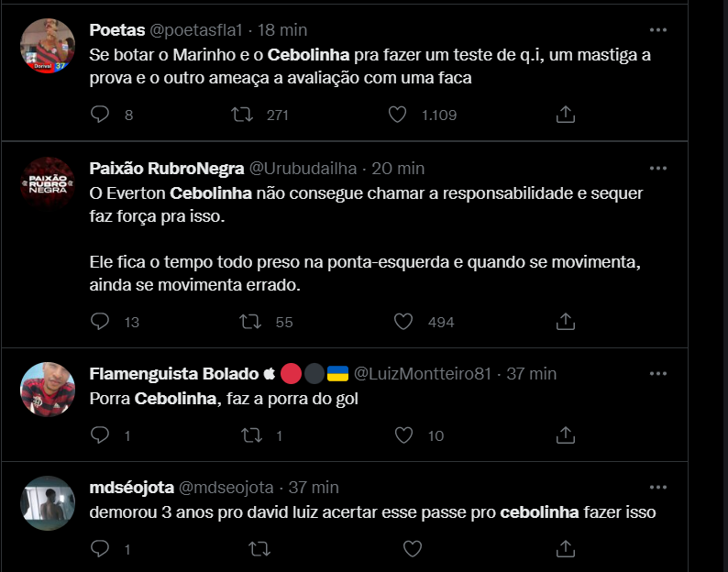
Task: Like the Poetas tweet with 1.109 likes
Action: click(x=397, y=115)
